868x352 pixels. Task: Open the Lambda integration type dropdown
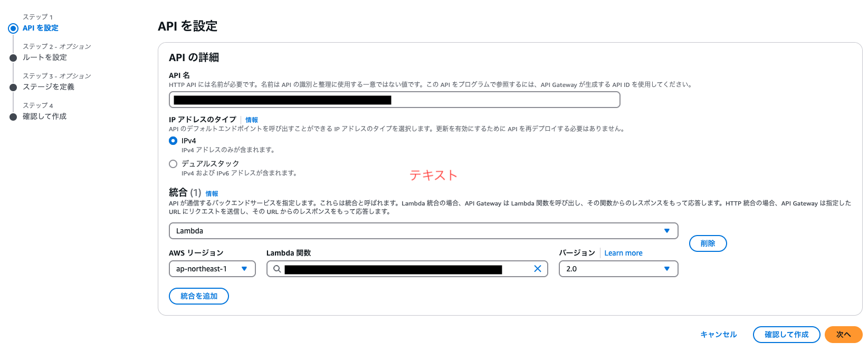[x=423, y=231]
